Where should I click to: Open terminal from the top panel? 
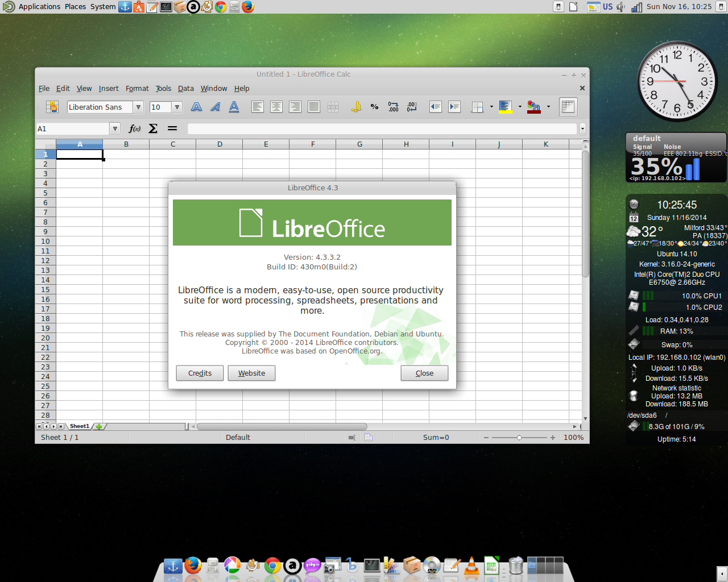[166, 7]
